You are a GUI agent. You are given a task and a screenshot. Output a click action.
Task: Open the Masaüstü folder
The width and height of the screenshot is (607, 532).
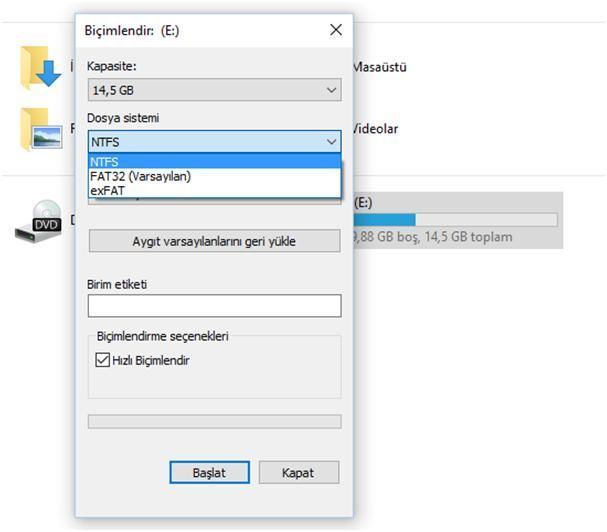(379, 67)
